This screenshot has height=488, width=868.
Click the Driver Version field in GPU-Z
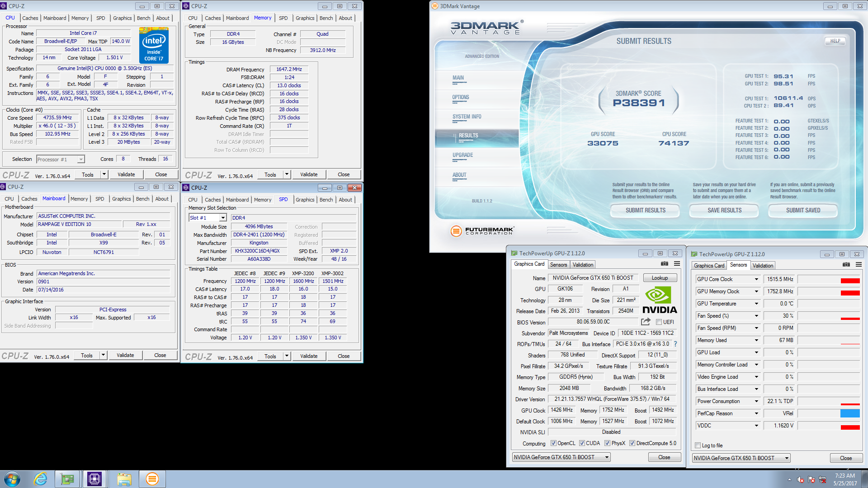click(x=612, y=399)
